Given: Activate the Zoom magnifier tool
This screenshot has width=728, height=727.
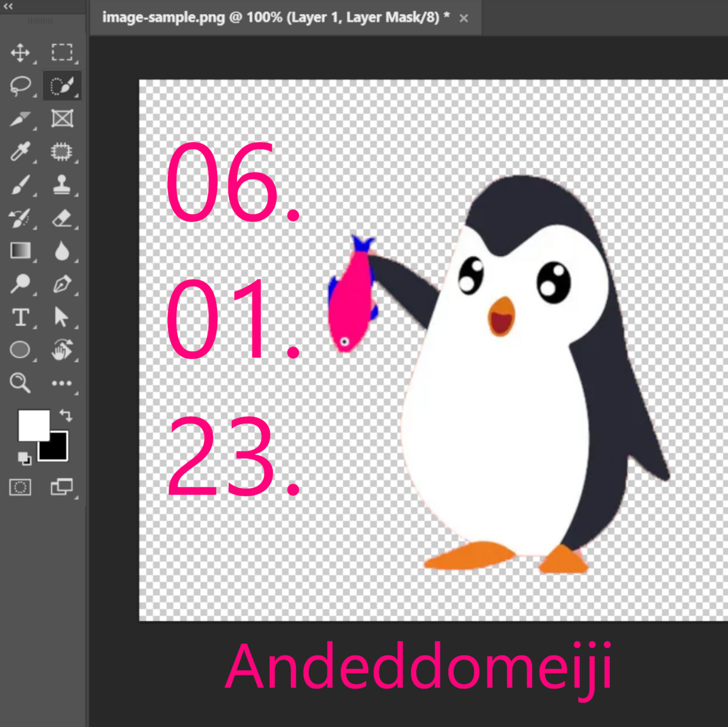Looking at the screenshot, I should [x=20, y=383].
